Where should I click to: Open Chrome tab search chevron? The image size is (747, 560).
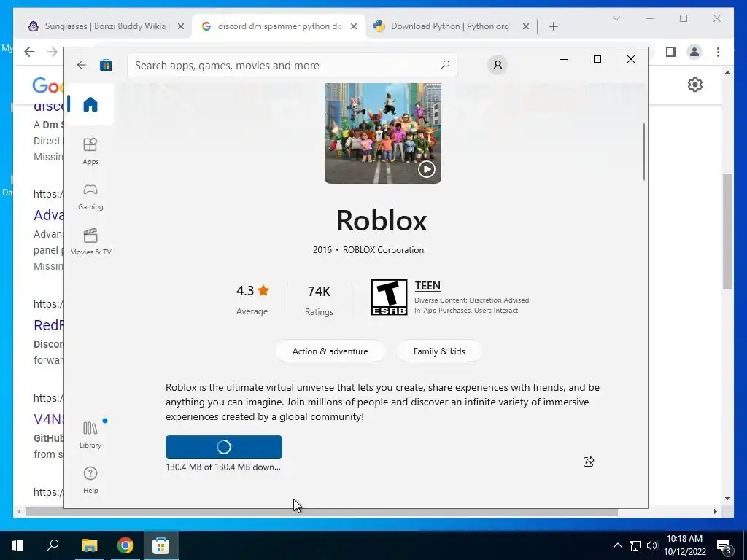click(x=616, y=18)
